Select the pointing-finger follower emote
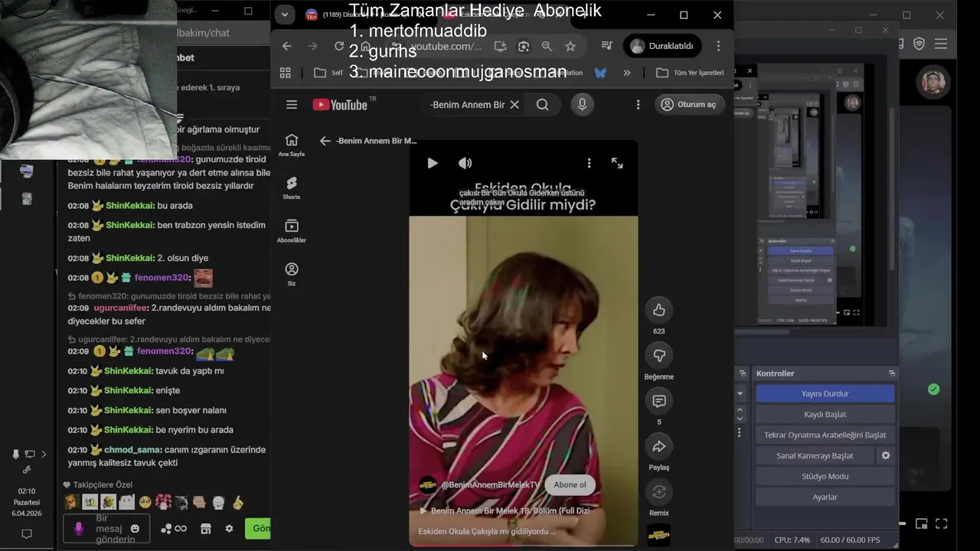 tap(238, 503)
